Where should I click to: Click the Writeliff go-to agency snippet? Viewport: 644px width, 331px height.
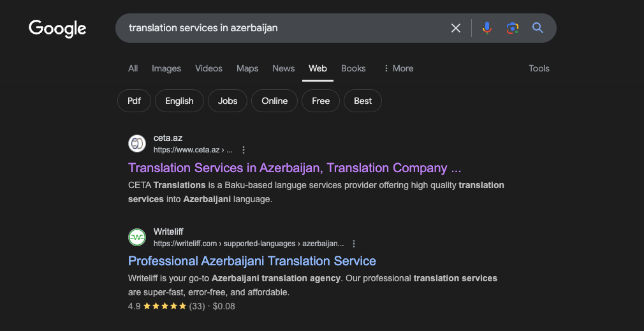[x=312, y=286]
